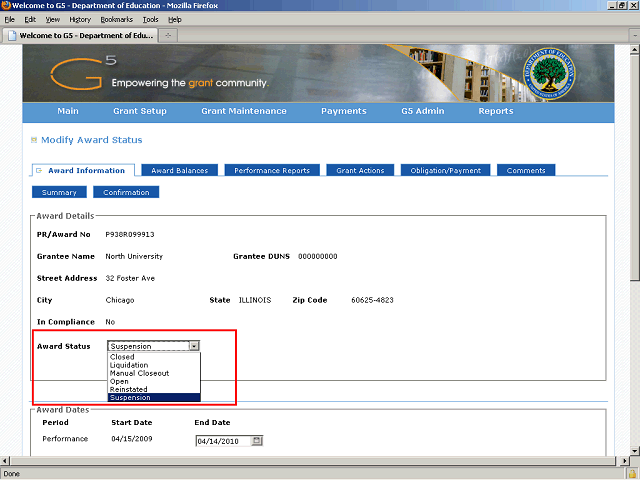Click the page icon on the browser tab
This screenshot has width=640, height=480.
(x=12, y=36)
